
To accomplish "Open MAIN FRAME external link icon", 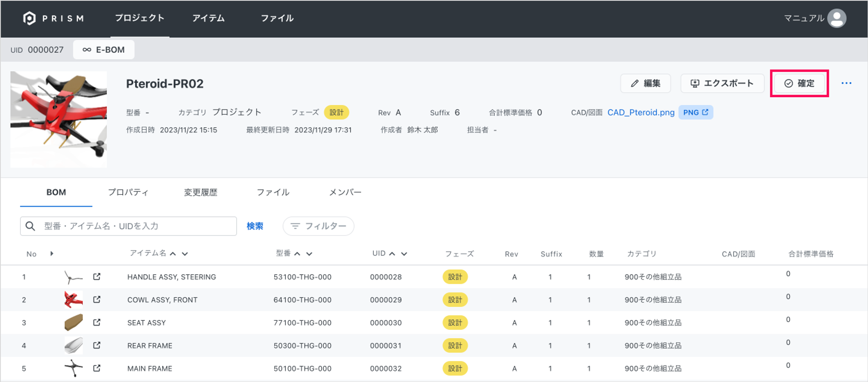I will click(x=97, y=368).
